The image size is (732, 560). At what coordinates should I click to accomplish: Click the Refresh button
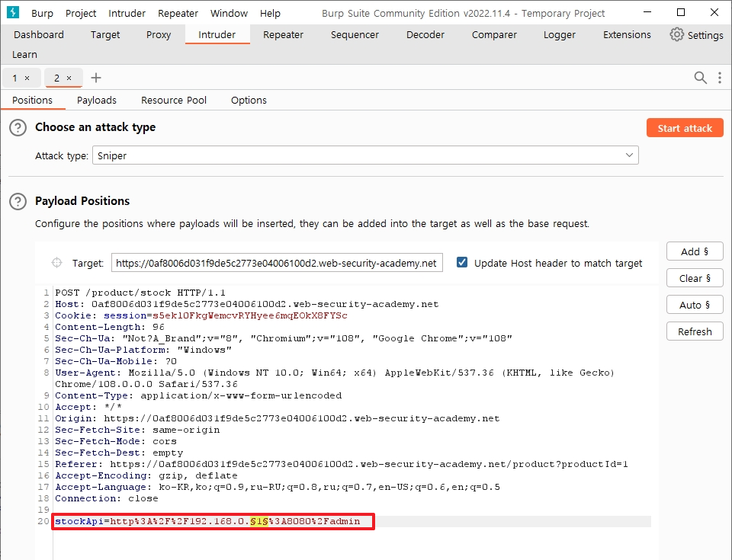pyautogui.click(x=695, y=331)
